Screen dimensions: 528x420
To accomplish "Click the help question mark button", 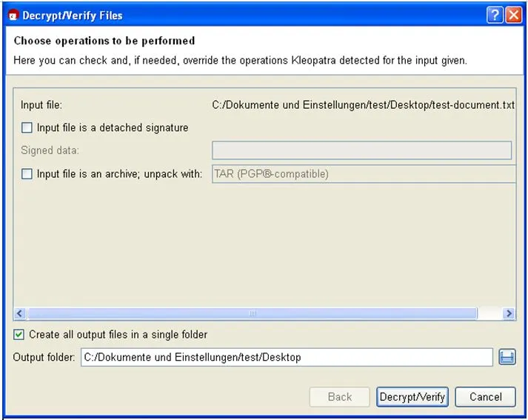I will pyautogui.click(x=495, y=15).
